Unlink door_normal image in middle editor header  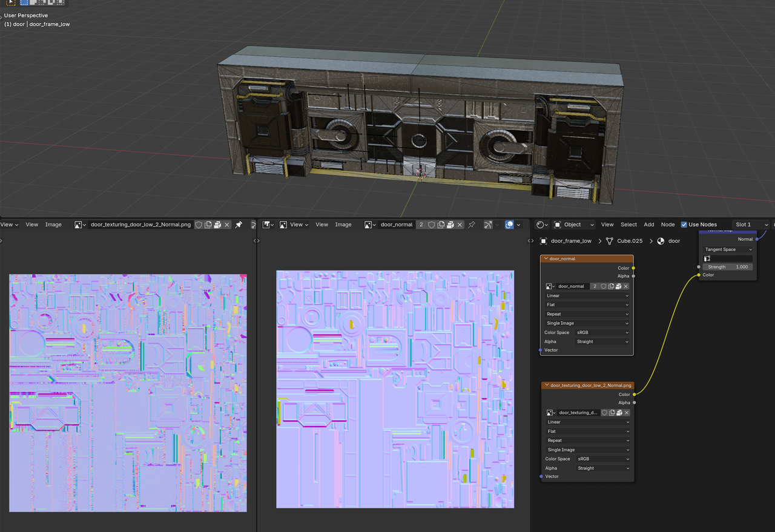(460, 225)
